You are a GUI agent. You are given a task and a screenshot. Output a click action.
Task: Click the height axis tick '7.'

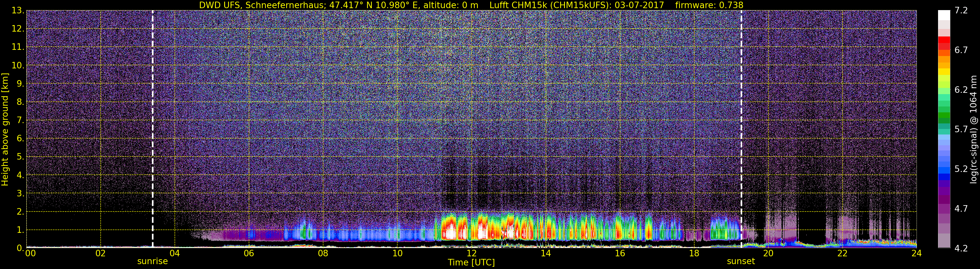pos(20,120)
